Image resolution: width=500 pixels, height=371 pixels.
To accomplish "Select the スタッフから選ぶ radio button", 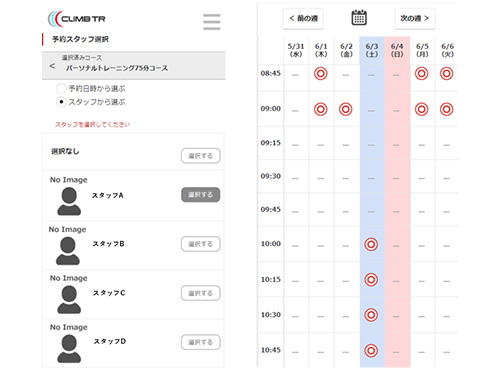I will (61, 102).
